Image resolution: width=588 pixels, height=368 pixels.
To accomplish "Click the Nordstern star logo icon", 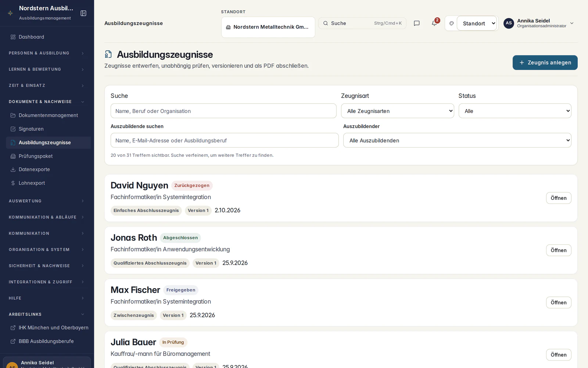I will point(10,13).
